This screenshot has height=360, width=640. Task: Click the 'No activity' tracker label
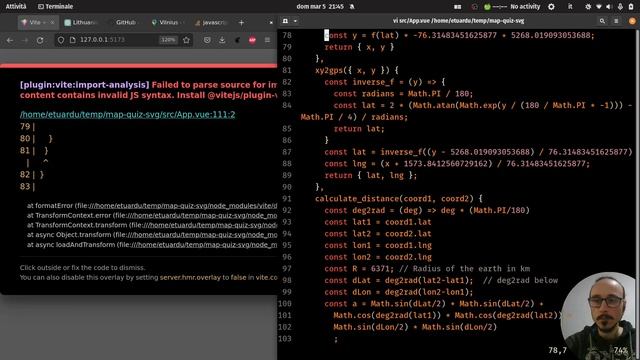[525, 7]
